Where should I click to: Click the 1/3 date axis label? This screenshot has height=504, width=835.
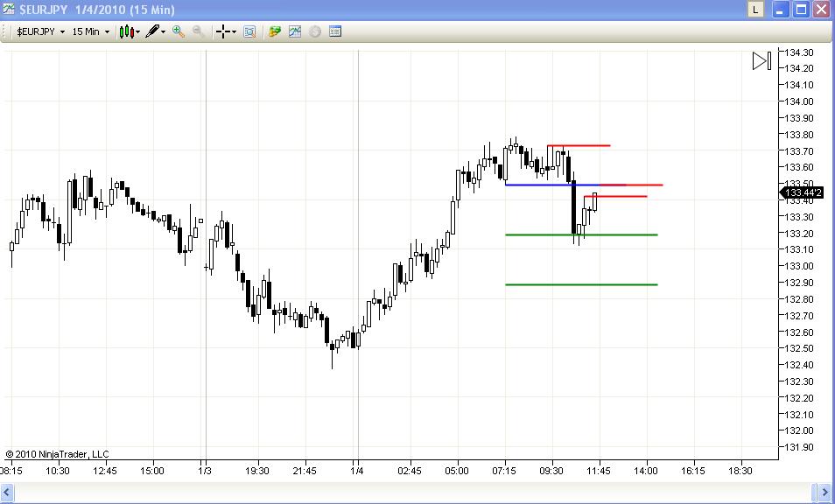click(205, 471)
